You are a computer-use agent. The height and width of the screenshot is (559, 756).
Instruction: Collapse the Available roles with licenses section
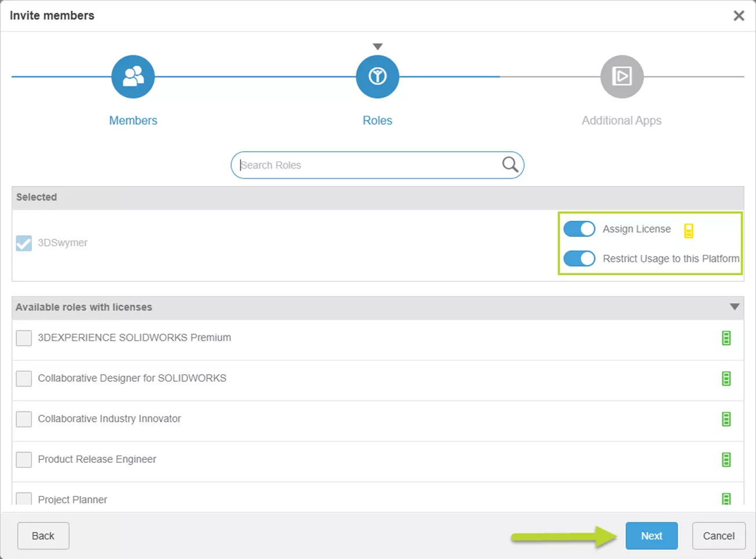click(734, 307)
